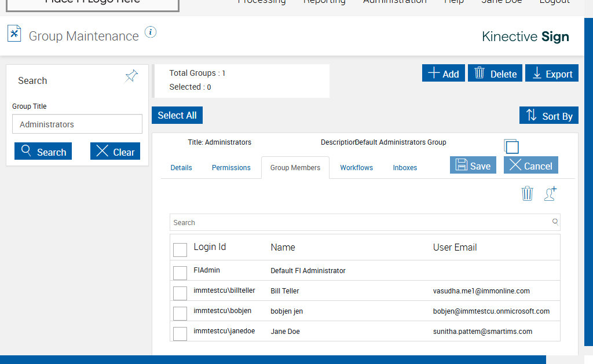This screenshot has height=364, width=593.
Task: Click the Select All button
Action: tap(177, 115)
